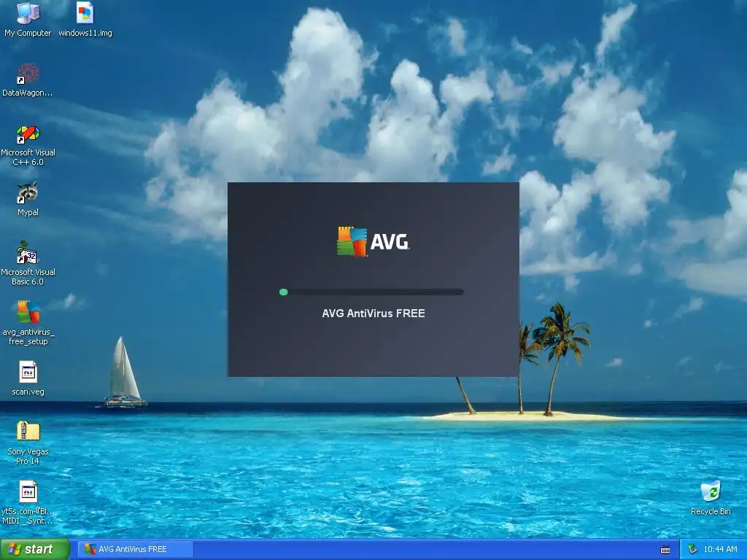
Task: Click the "windows11.img" file label
Action: coord(85,34)
